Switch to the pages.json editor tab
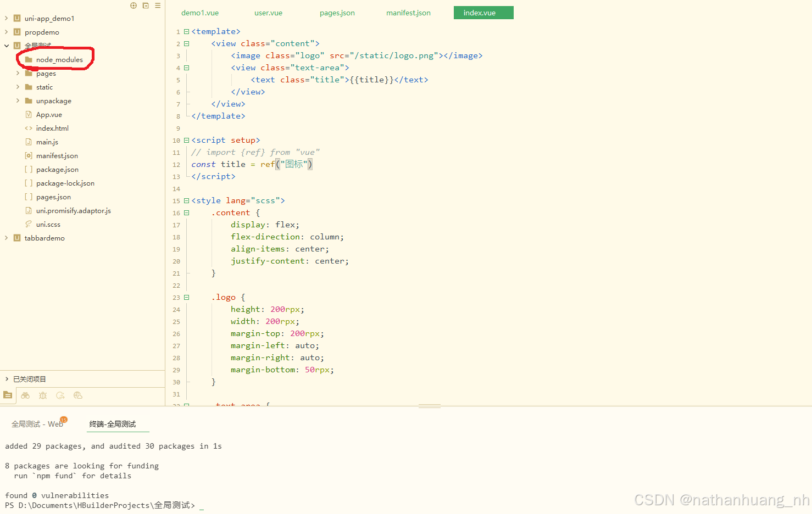 click(x=337, y=13)
